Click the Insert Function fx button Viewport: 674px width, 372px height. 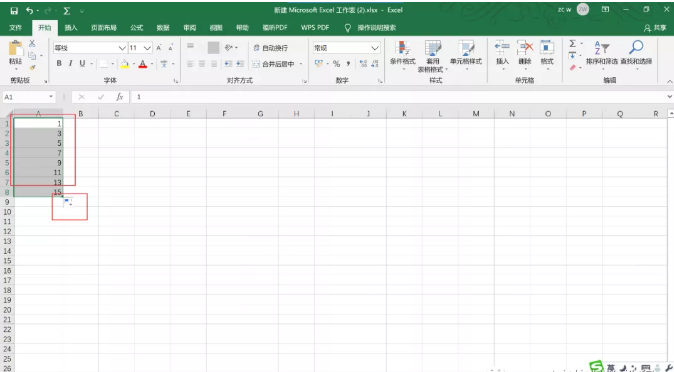coord(119,97)
